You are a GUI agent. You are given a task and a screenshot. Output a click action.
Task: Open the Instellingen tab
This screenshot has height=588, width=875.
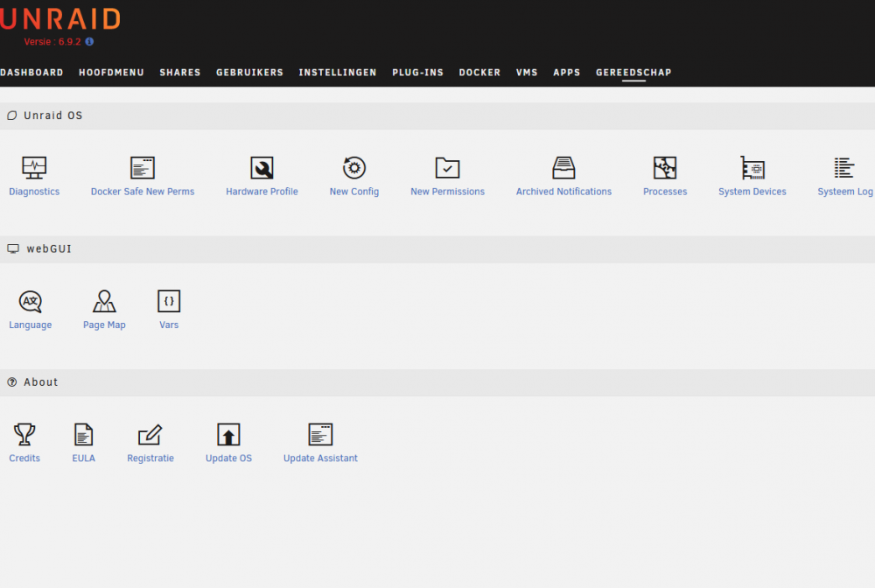tap(338, 73)
